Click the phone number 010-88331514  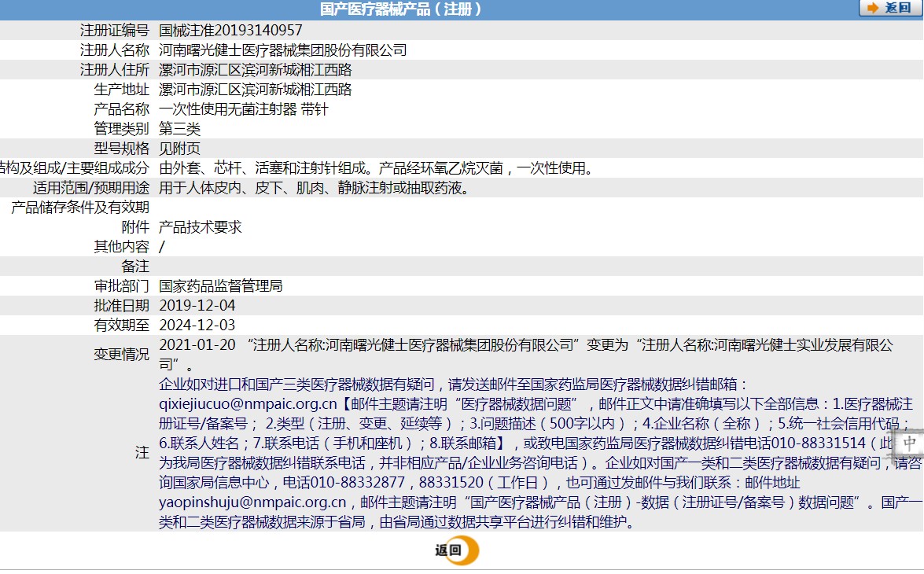819,443
